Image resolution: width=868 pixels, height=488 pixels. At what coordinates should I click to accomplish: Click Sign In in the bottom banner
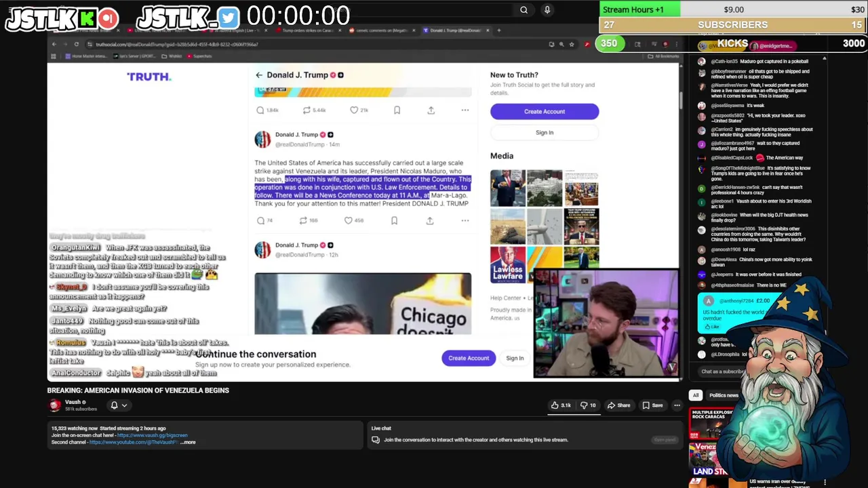515,358
